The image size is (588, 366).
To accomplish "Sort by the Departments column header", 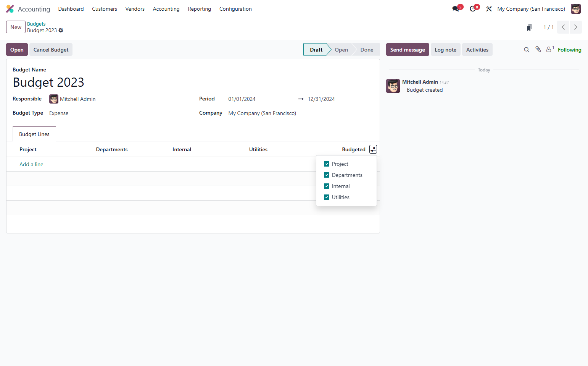I will pyautogui.click(x=112, y=149).
